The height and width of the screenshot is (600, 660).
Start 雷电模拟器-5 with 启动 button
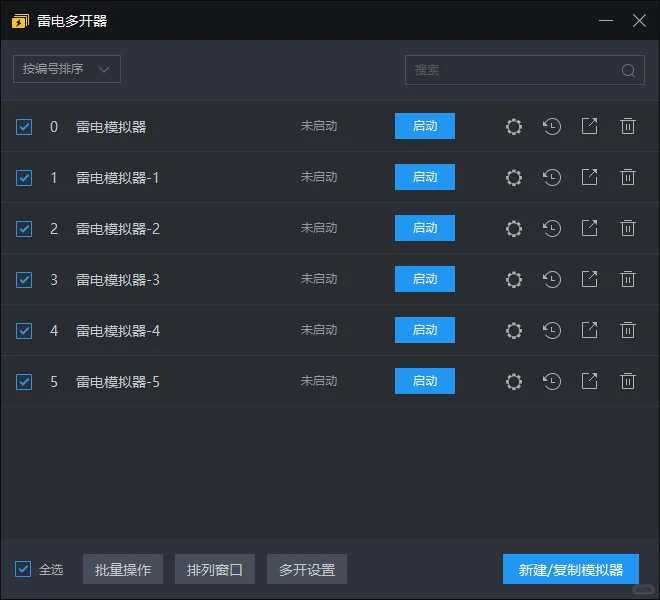[x=425, y=381]
